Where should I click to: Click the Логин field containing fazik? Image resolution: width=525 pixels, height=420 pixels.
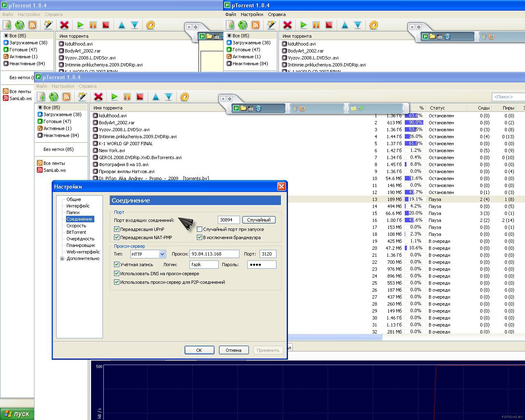204,265
